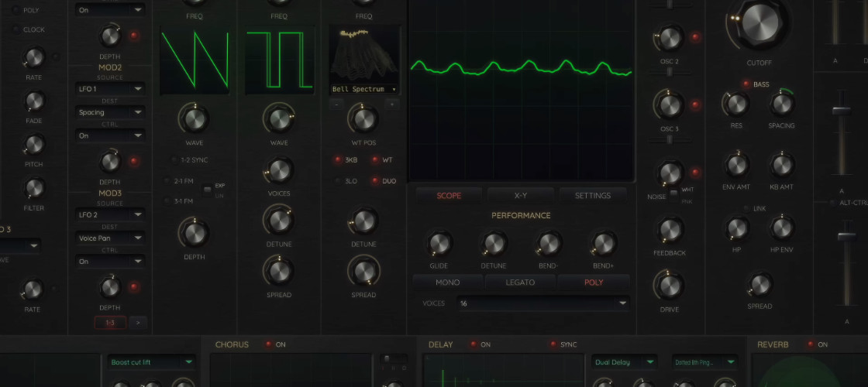The height and width of the screenshot is (387, 868).
Task: Click the HP ENV knob
Action: (781, 228)
